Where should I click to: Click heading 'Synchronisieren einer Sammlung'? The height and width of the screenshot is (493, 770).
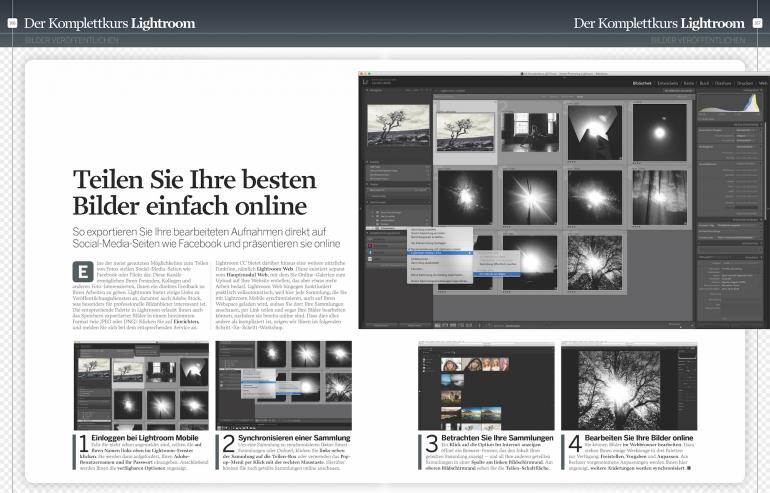(294, 438)
